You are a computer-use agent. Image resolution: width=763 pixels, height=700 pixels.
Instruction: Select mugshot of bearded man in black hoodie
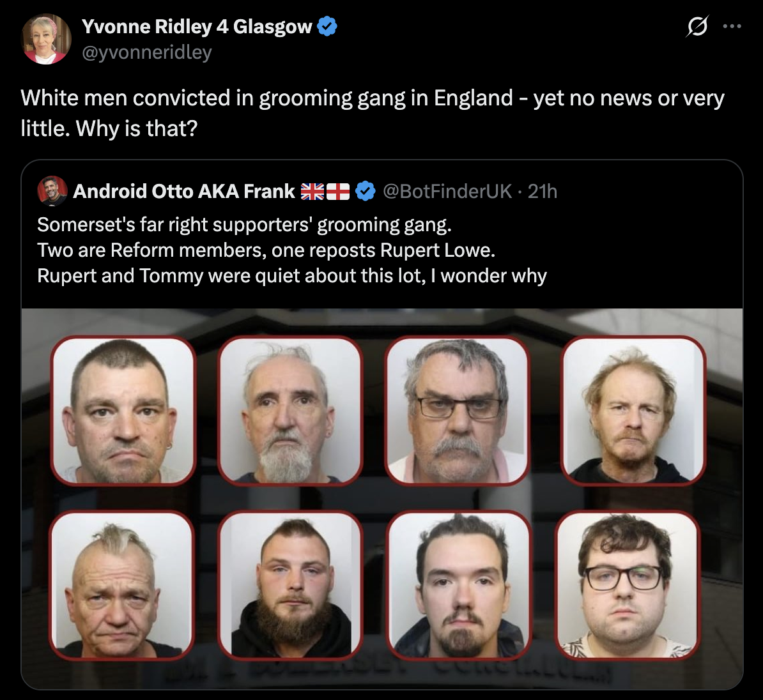[x=290, y=584]
